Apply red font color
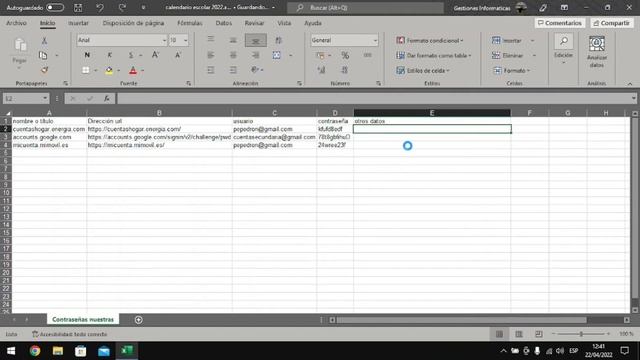The image size is (640, 360). pos(133,70)
